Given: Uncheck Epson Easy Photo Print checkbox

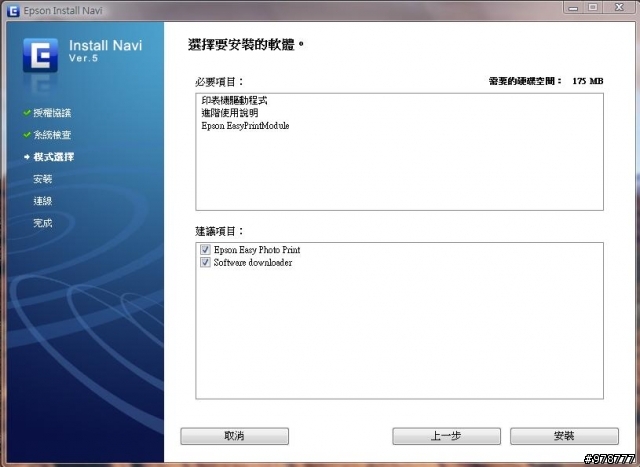Looking at the screenshot, I should tap(205, 249).
